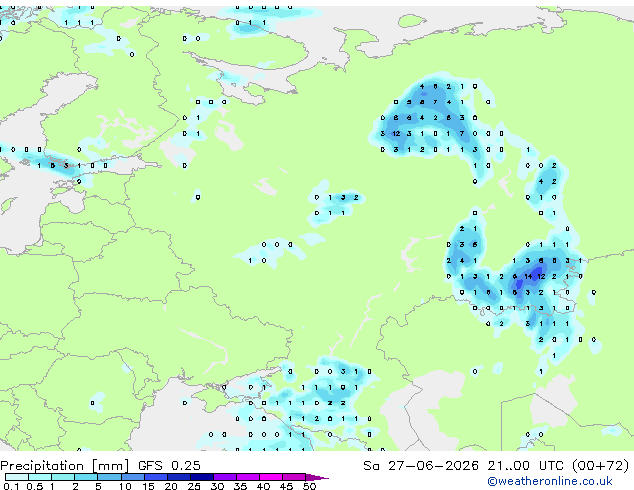Click the '45' legend scale label

coord(287,486)
